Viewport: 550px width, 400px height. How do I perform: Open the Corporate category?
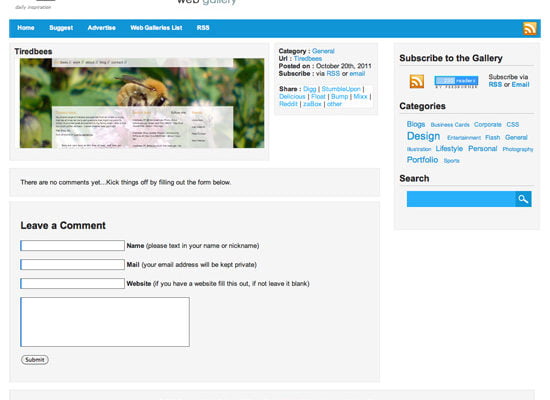[x=488, y=125]
